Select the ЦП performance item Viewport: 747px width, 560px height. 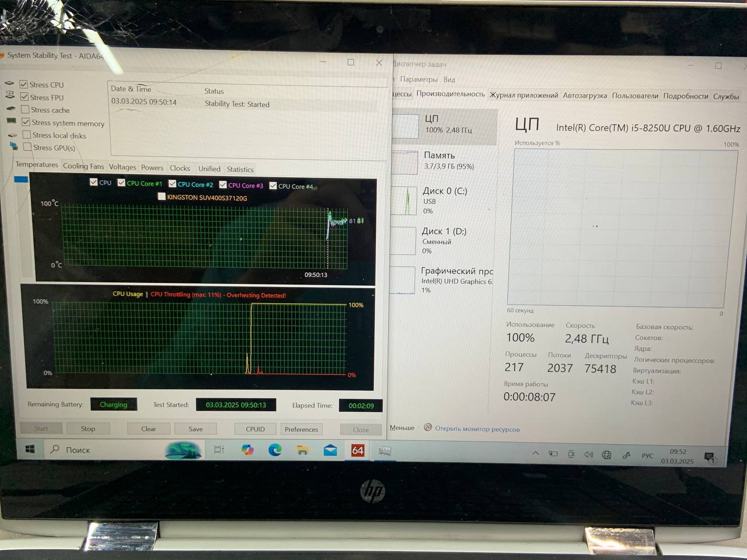tap(444, 125)
